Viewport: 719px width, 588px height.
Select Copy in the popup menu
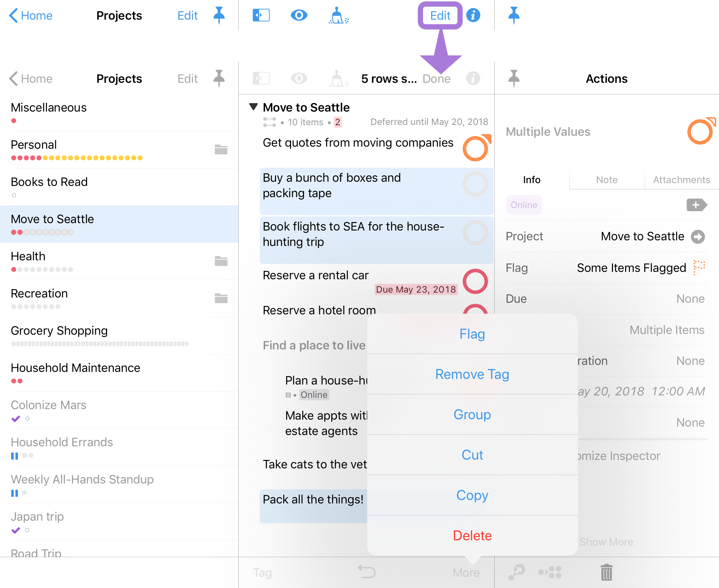[472, 495]
